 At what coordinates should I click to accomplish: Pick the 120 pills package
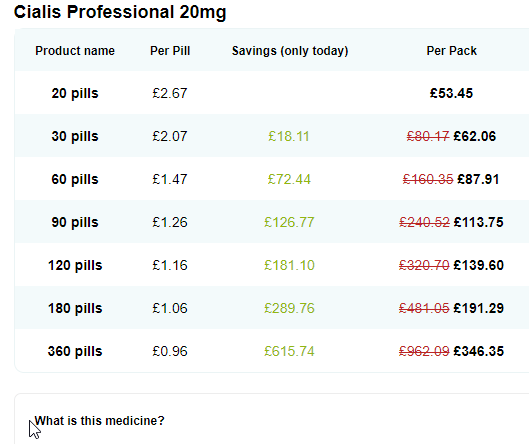tap(272, 265)
